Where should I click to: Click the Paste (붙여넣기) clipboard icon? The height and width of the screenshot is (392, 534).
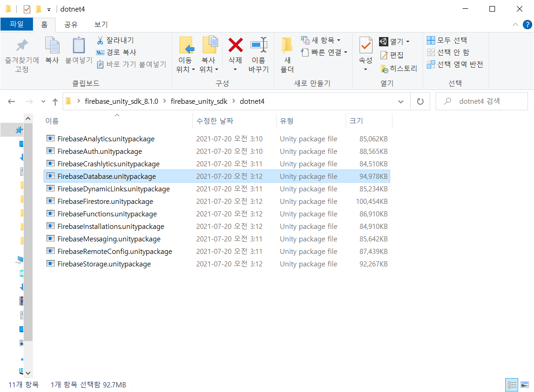79,45
